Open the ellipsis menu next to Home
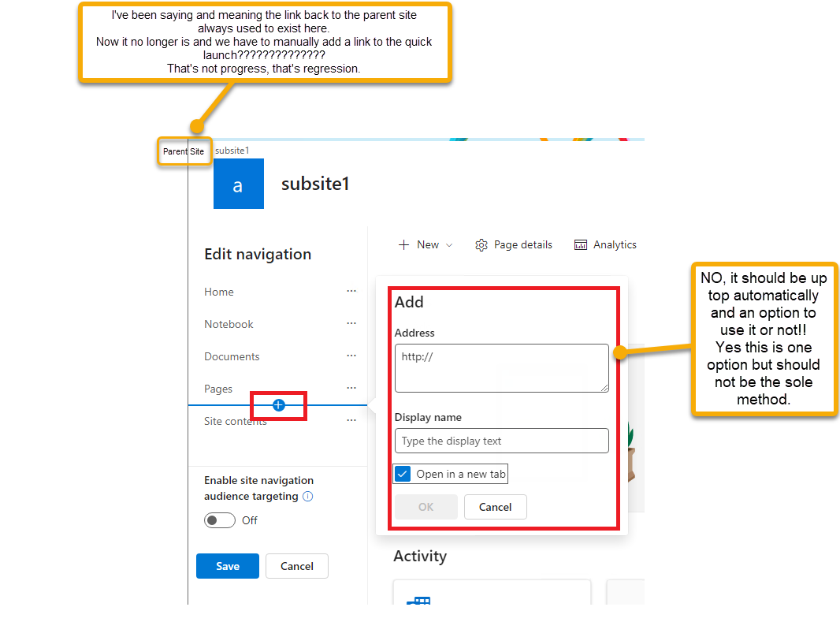This screenshot has width=840, height=622. click(x=351, y=291)
